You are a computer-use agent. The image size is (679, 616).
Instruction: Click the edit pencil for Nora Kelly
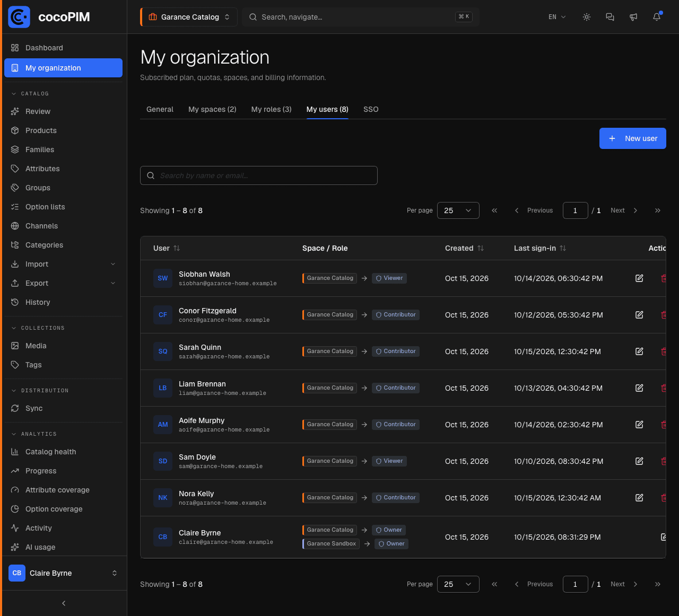[639, 498]
